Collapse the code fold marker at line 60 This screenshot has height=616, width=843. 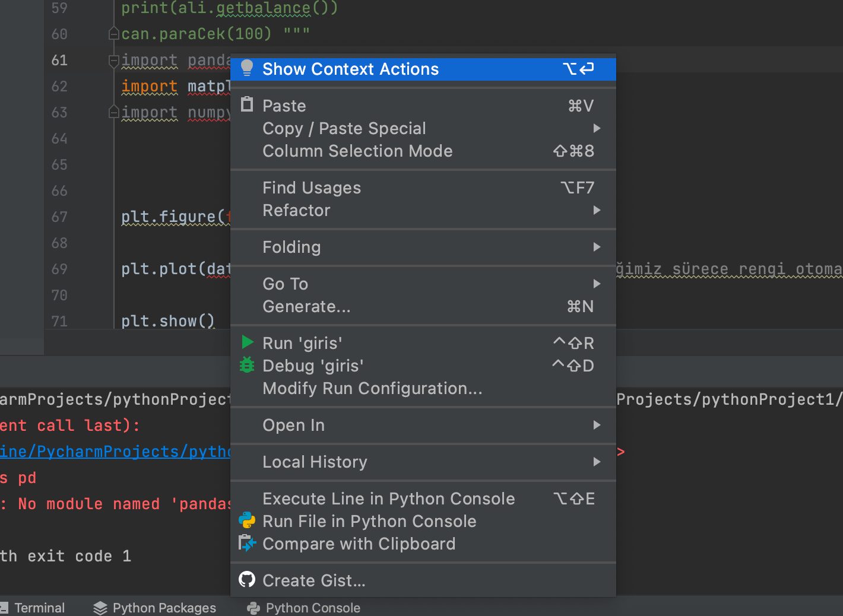[x=113, y=33]
